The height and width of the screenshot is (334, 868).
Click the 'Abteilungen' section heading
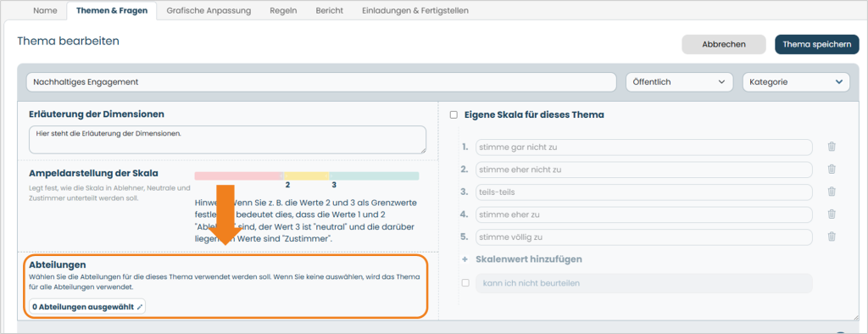coord(57,264)
